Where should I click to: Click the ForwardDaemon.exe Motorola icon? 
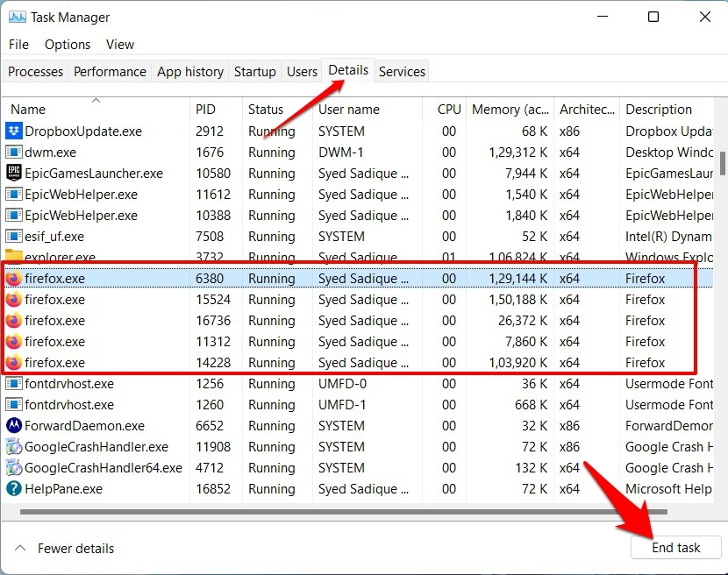point(14,426)
